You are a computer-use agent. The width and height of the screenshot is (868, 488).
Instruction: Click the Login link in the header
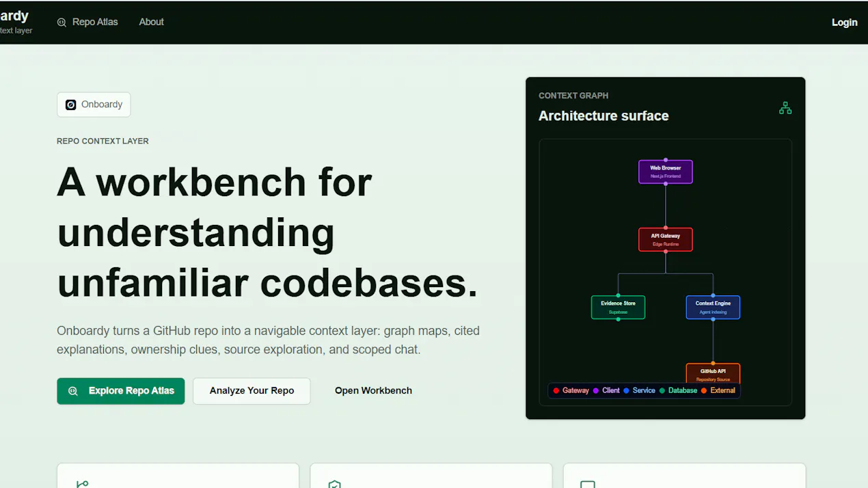pyautogui.click(x=844, y=23)
